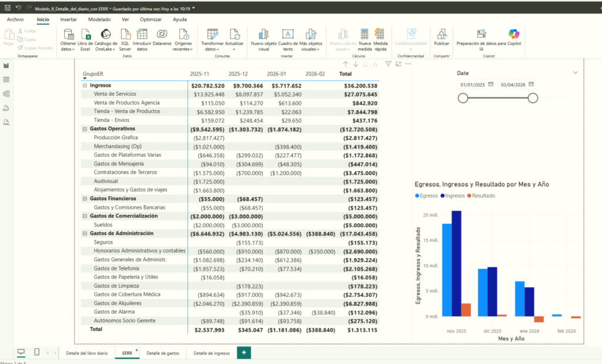Open SQL Server data source
Image resolution: width=602 pixels, height=364 pixels.
click(x=125, y=35)
